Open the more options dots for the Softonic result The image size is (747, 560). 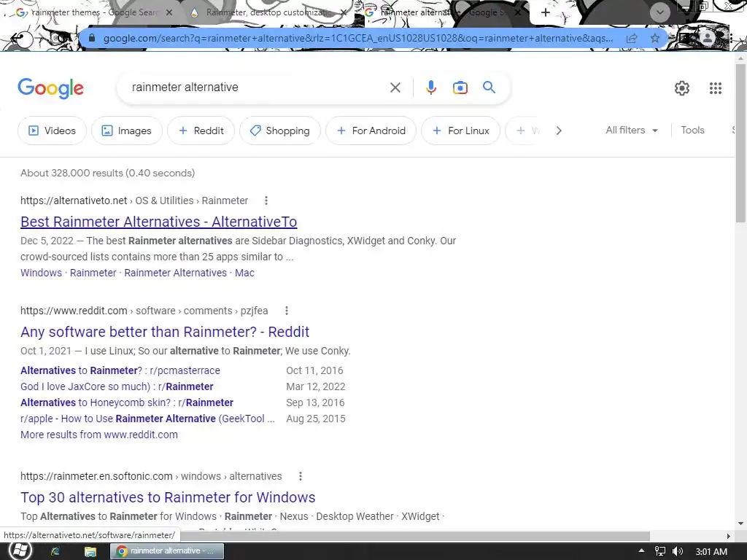click(x=300, y=476)
